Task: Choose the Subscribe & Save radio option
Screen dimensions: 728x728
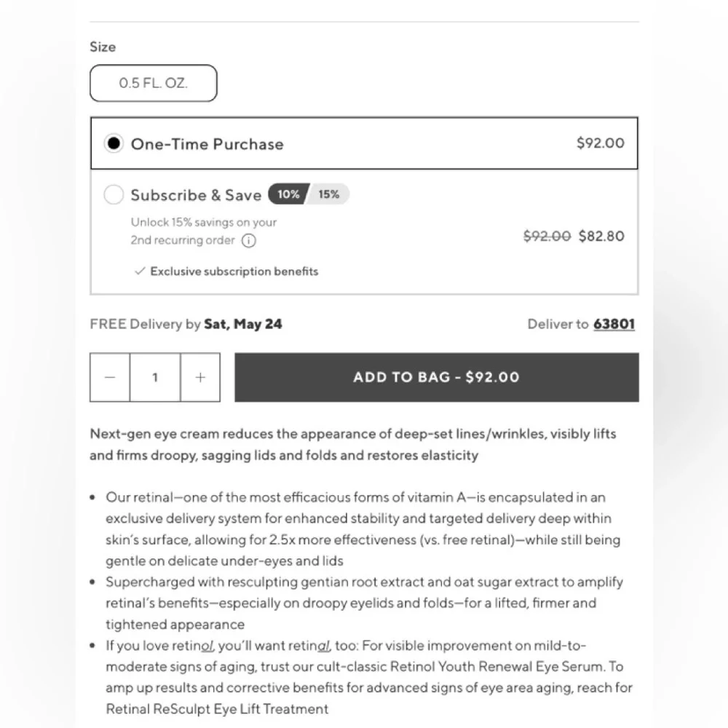Action: coord(114,194)
